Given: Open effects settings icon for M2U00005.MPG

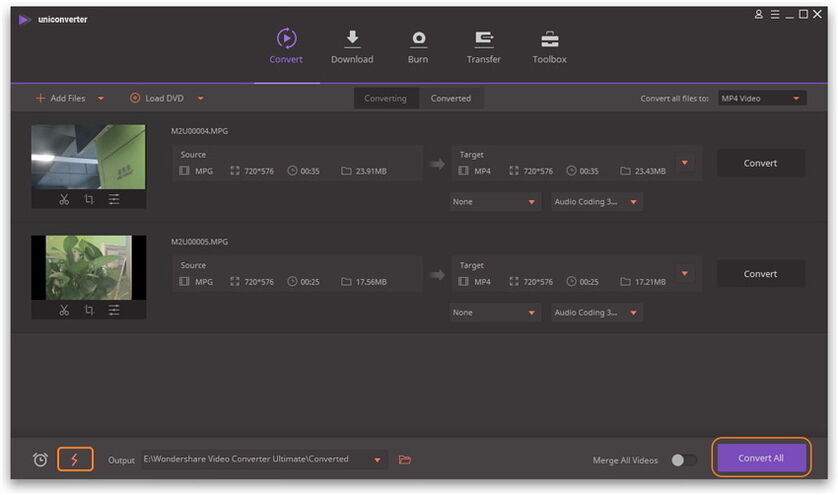Looking at the screenshot, I should 114,310.
